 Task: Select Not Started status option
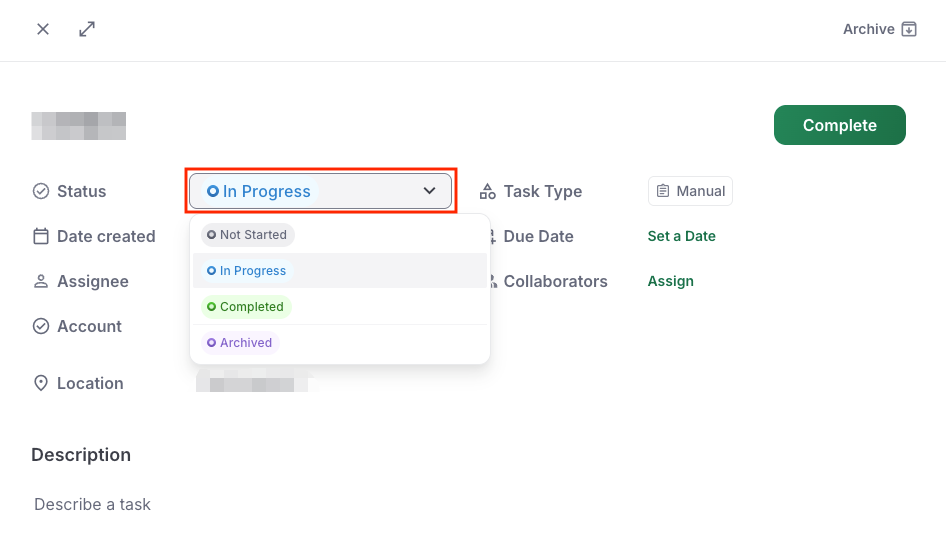click(x=247, y=235)
